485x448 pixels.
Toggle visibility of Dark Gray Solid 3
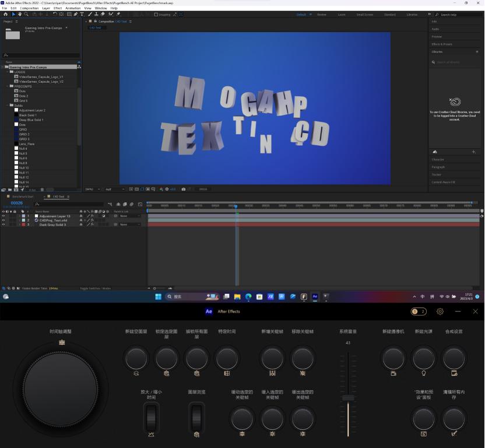pos(3,225)
